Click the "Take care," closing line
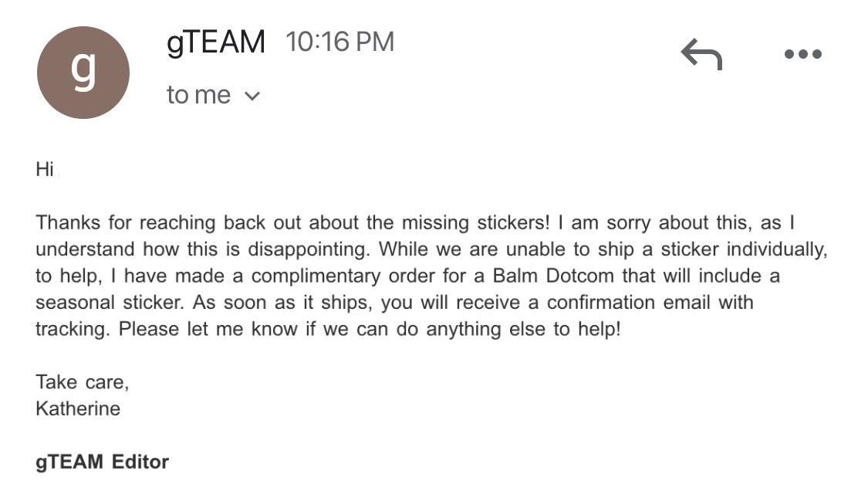This screenshot has height=488, width=868. 82,381
